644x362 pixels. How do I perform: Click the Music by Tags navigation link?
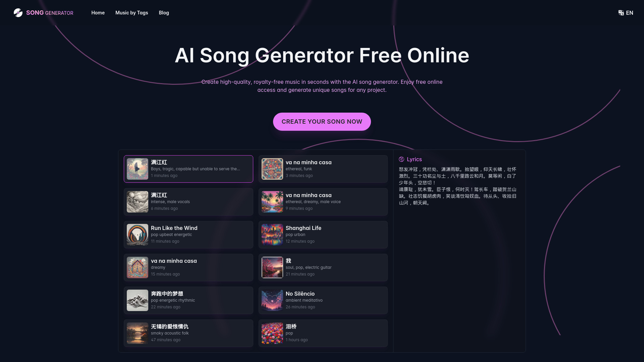coord(131,12)
